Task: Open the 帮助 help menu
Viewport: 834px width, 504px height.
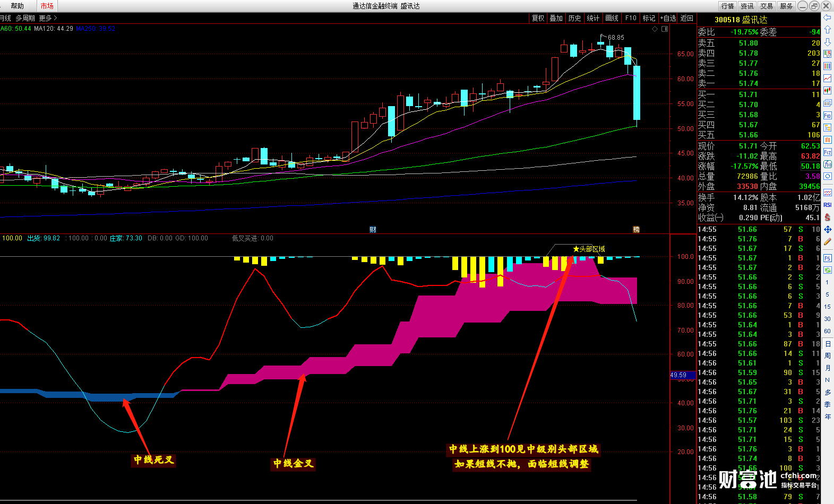Action: coord(18,6)
